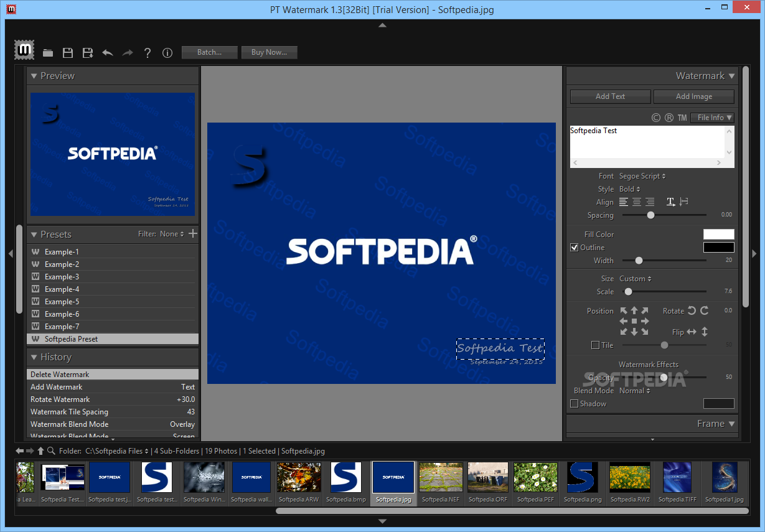
Task: Open the white Fill Color swatch
Action: [x=719, y=235]
